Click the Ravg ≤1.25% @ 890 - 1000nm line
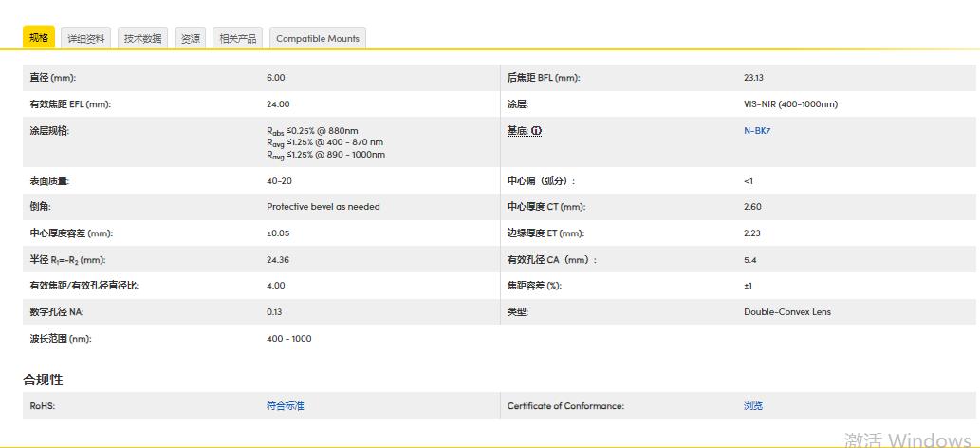This screenshot has width=980, height=448. pyautogui.click(x=325, y=155)
